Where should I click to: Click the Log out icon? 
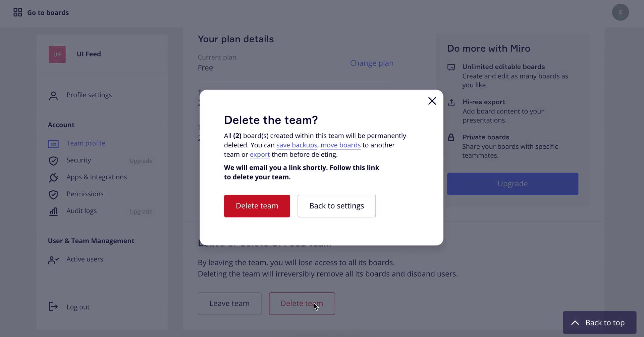(x=53, y=306)
